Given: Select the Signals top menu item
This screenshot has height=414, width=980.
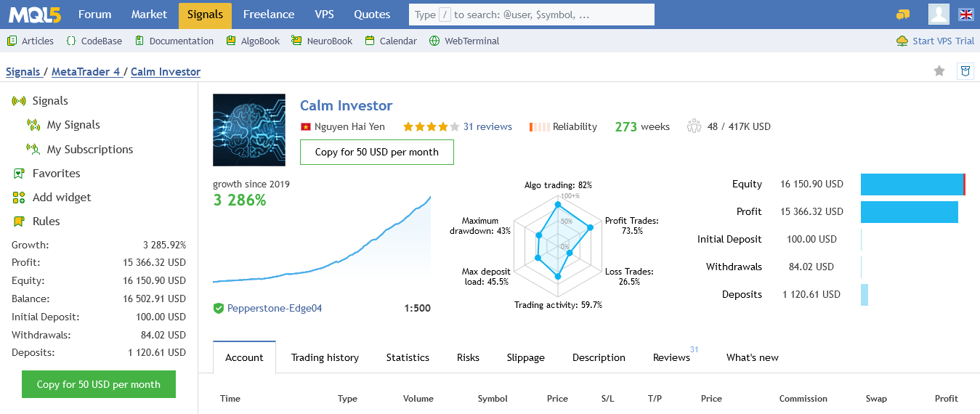Looking at the screenshot, I should [x=205, y=15].
